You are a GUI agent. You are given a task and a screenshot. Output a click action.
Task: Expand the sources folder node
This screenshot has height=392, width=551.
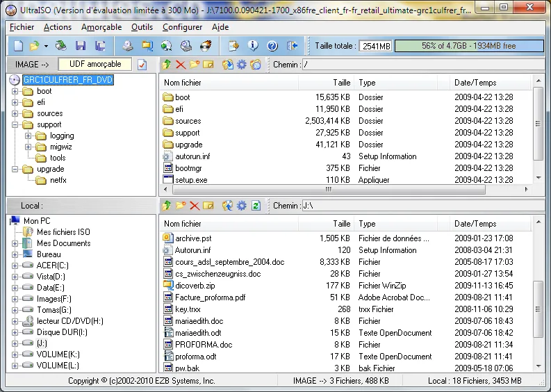point(15,113)
